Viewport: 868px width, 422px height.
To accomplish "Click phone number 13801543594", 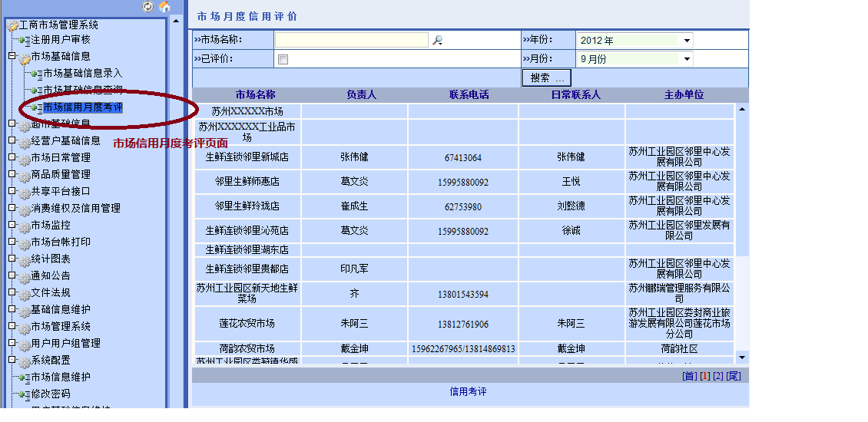I will (462, 294).
